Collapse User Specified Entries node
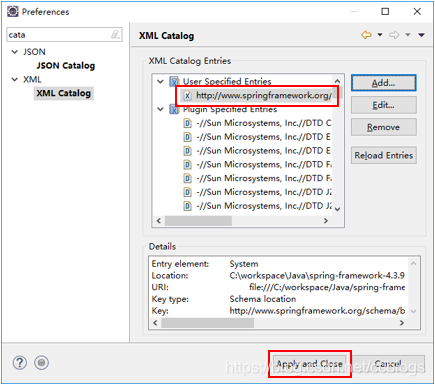This screenshot has width=435, height=386. coord(161,81)
